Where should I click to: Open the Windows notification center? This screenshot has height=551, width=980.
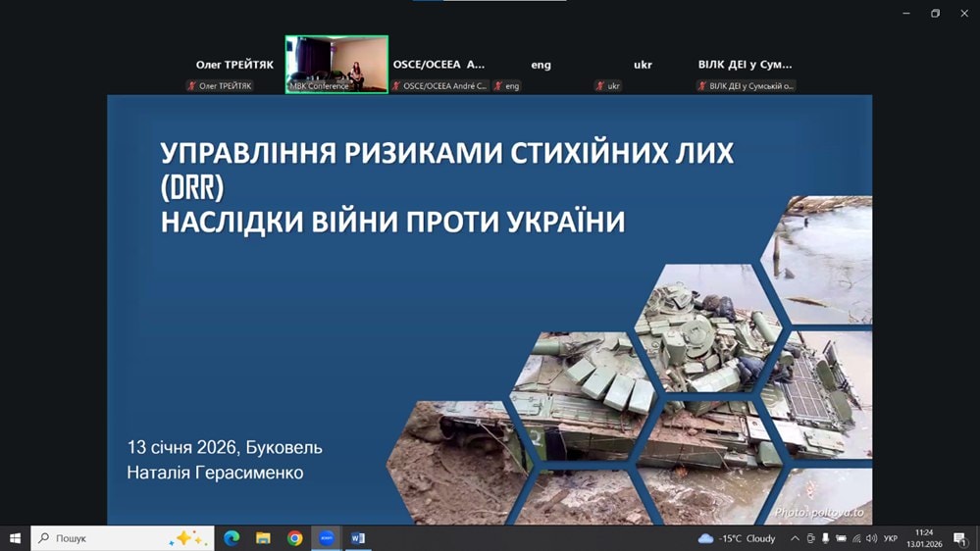pos(959,538)
